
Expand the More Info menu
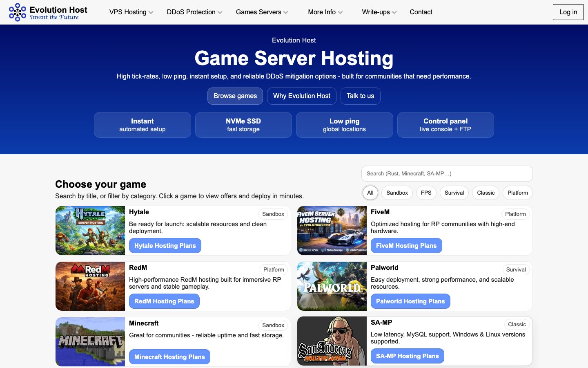pyautogui.click(x=325, y=12)
